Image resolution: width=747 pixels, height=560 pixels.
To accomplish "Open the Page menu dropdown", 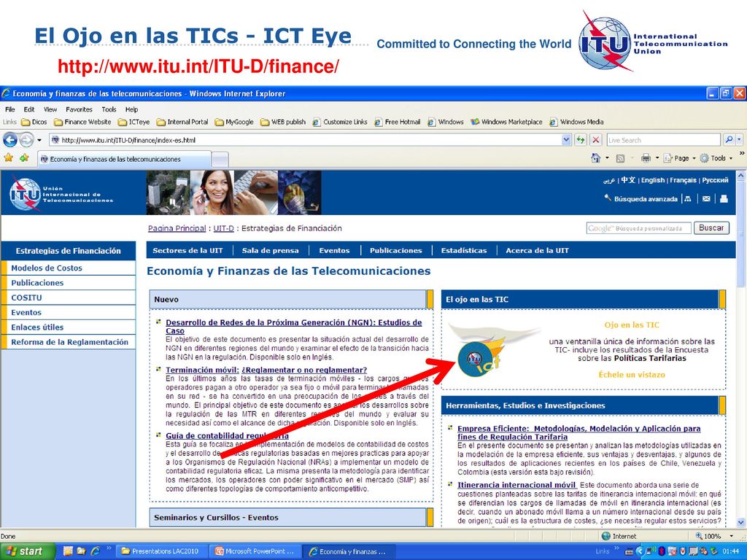I will click(679, 158).
